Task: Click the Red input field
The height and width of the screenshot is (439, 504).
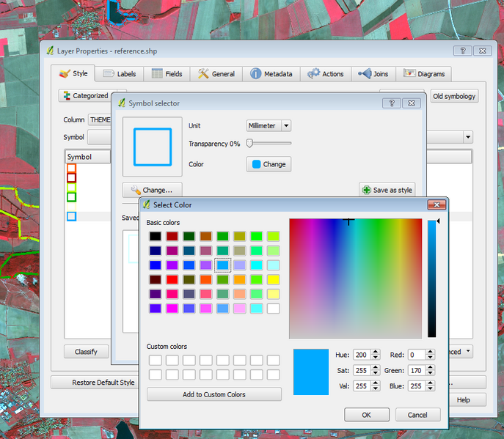Action: coord(417,355)
